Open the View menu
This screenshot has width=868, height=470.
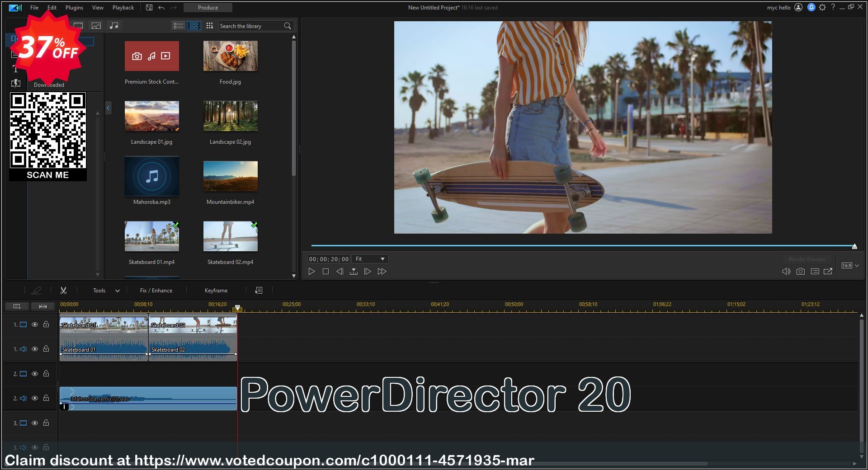point(98,8)
